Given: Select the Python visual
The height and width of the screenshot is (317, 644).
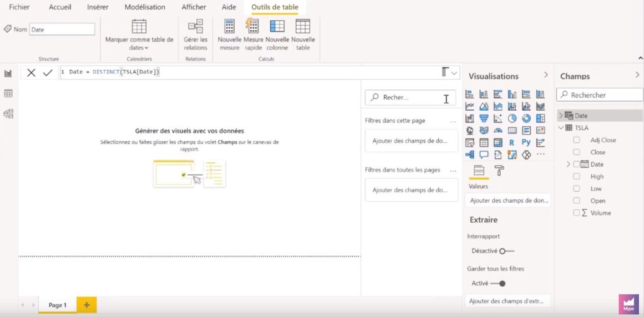Looking at the screenshot, I should 526,143.
